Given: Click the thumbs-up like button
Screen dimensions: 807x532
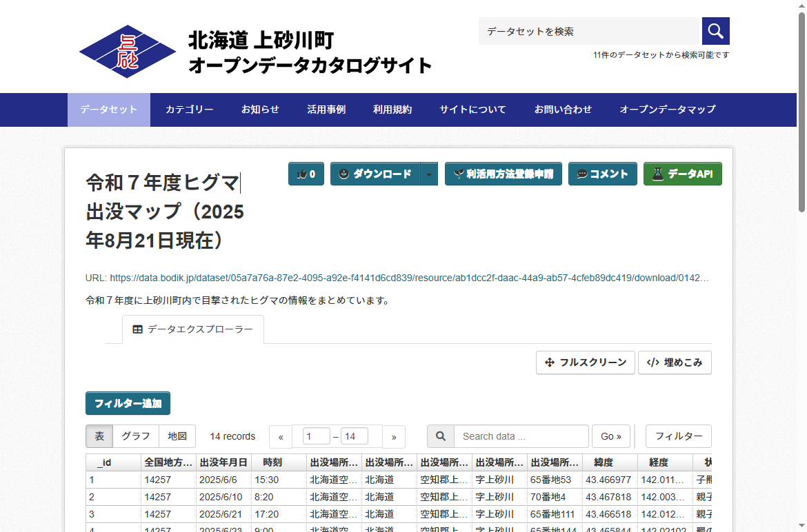Looking at the screenshot, I should pos(306,174).
